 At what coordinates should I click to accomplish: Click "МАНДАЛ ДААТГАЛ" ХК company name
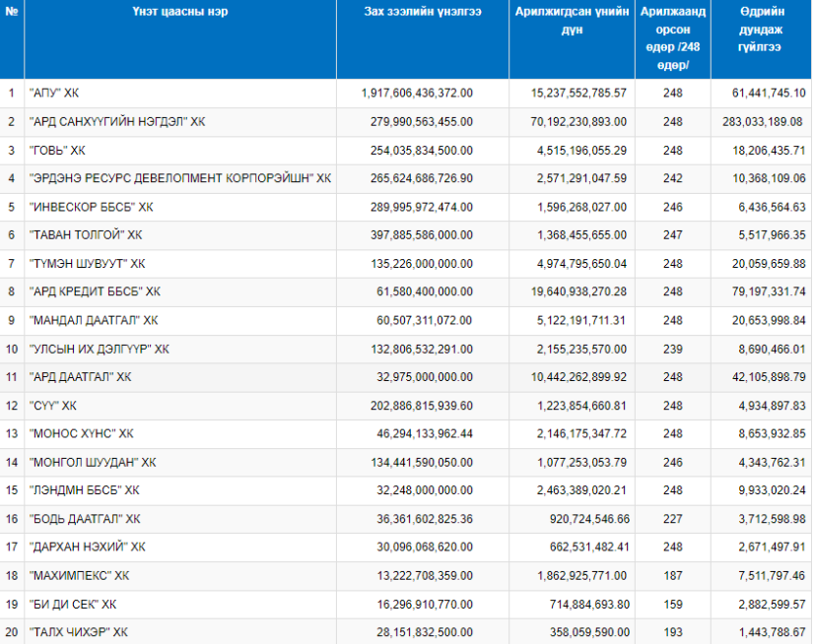(x=94, y=321)
